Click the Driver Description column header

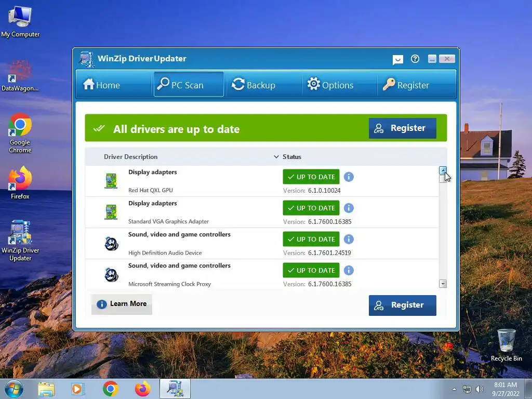pos(130,157)
